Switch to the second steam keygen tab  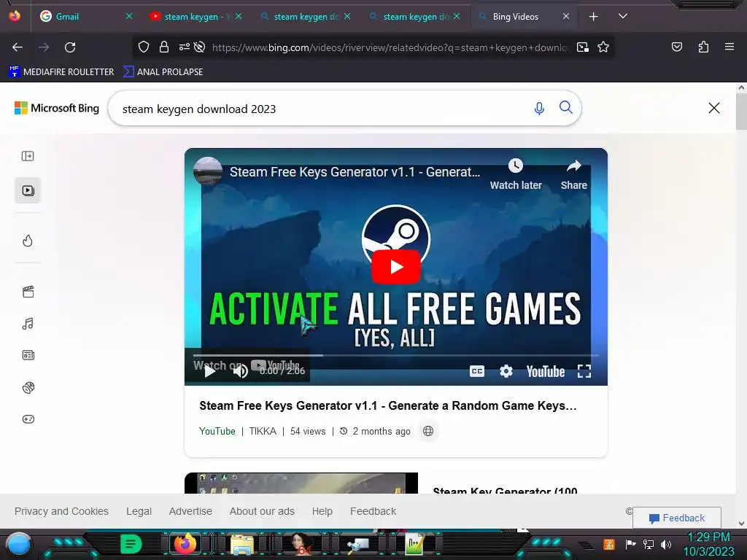tap(305, 17)
